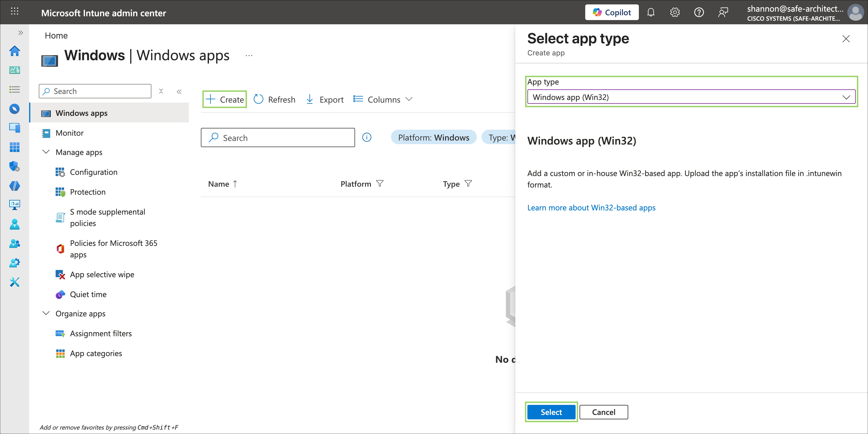868x434 pixels.
Task: Collapse the side menu with double chevron
Action: point(179,92)
